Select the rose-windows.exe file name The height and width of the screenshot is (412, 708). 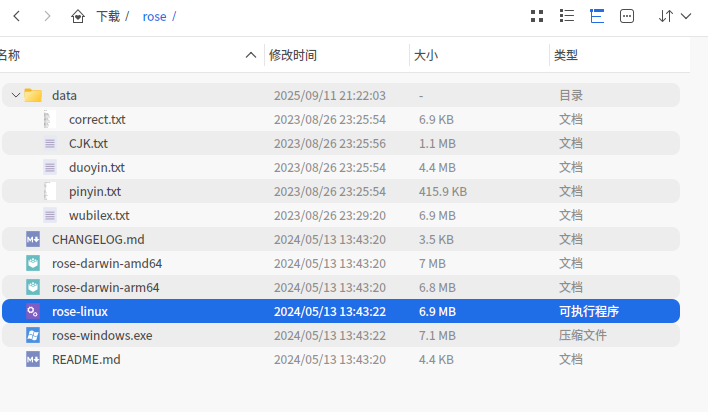(102, 335)
